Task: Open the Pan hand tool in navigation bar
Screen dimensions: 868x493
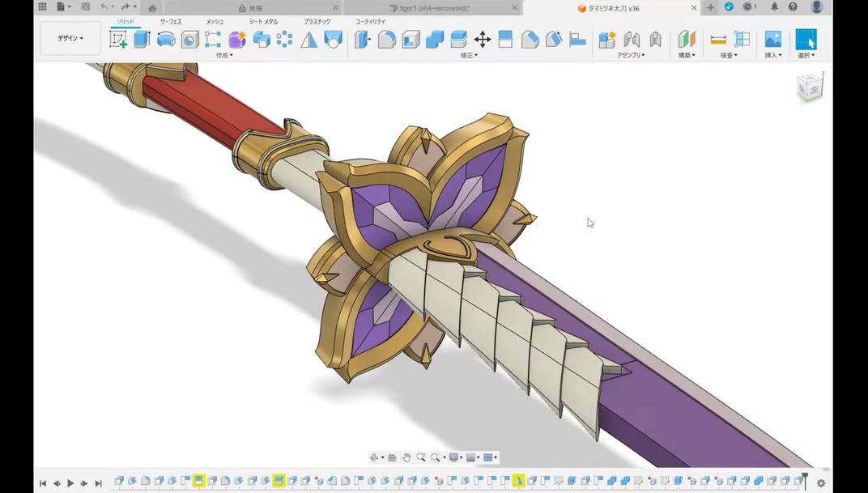Action: click(406, 457)
